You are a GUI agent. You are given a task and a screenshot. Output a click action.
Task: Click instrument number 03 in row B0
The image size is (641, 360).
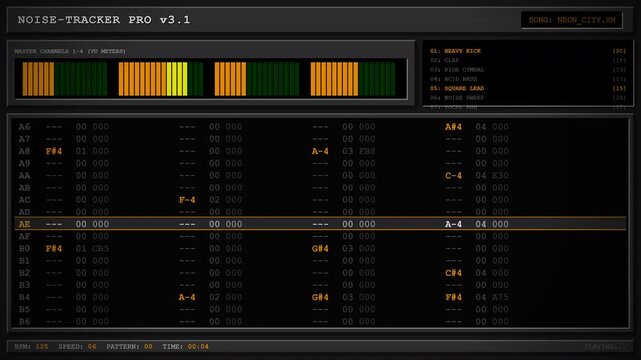click(348, 248)
